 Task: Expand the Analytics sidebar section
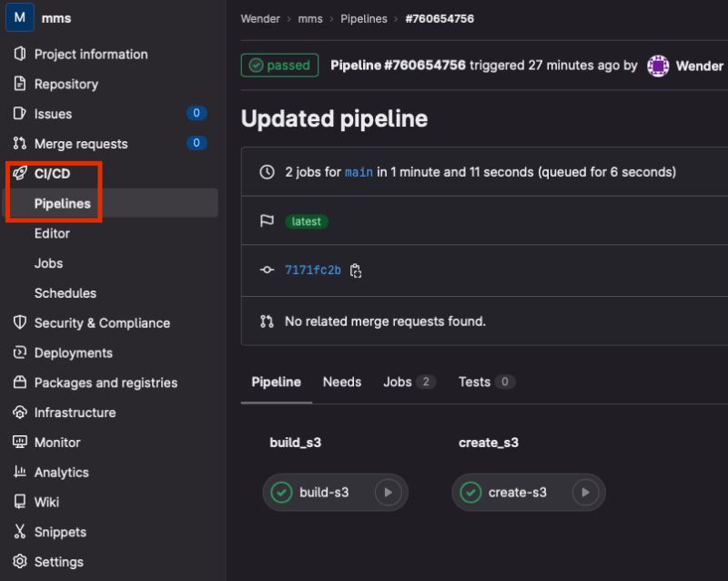pyautogui.click(x=61, y=473)
